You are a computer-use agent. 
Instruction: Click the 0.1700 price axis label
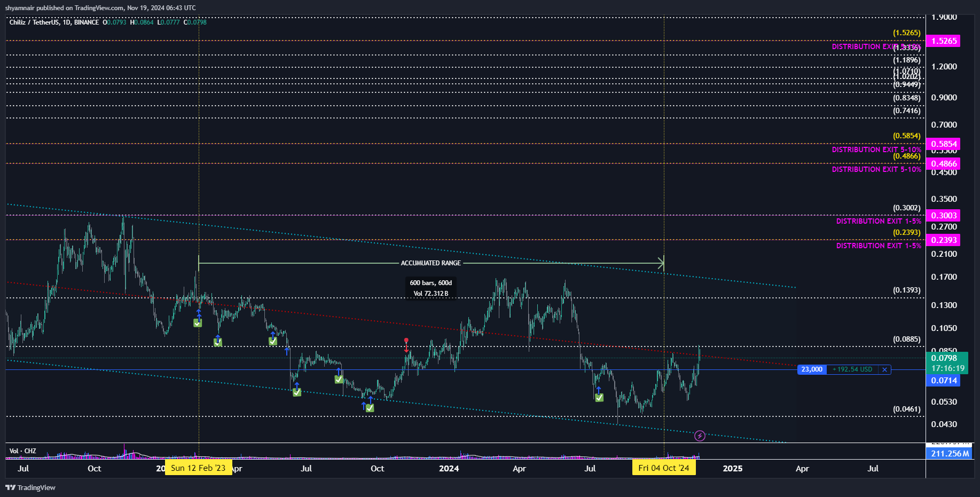point(944,277)
